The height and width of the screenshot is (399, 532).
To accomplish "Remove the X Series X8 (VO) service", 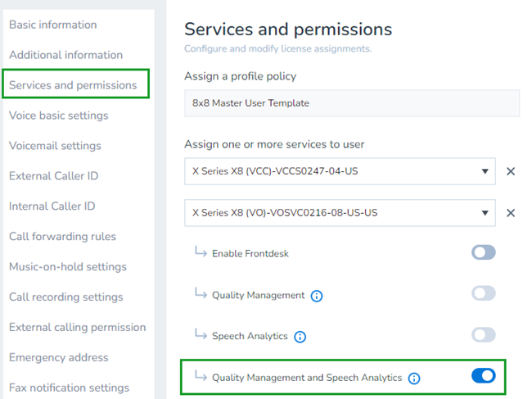I will [511, 213].
